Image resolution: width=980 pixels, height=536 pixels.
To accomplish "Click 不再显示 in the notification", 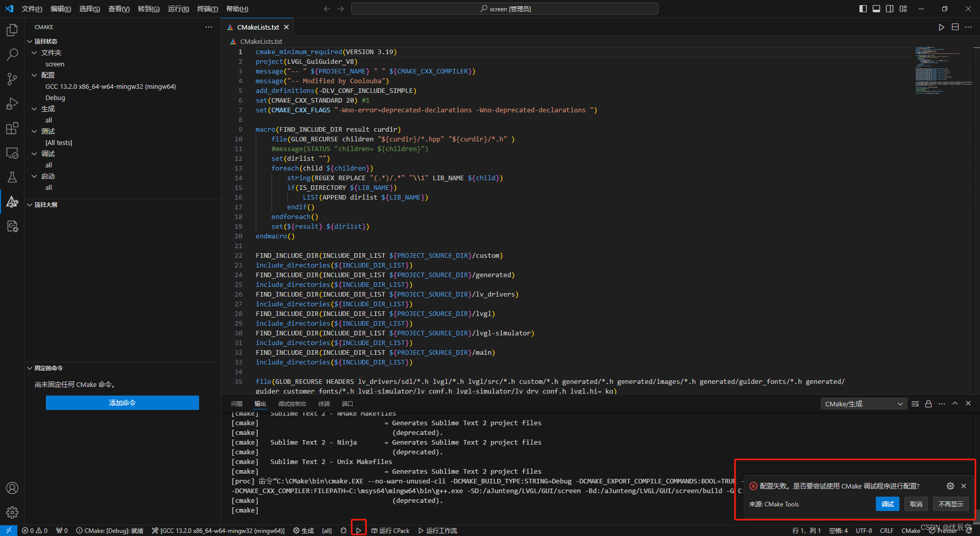I will (x=951, y=504).
